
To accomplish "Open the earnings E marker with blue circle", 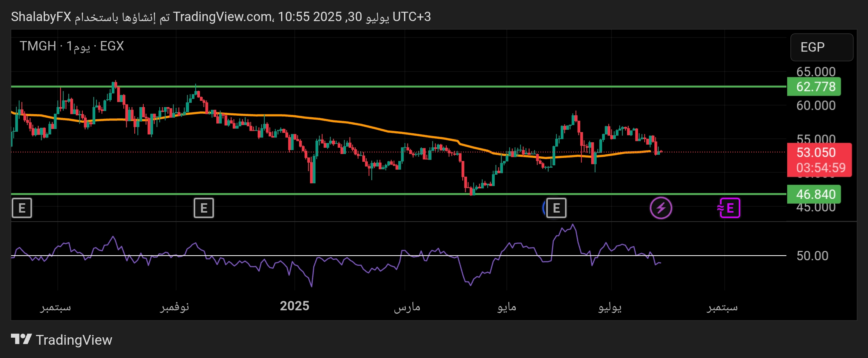I will (x=556, y=208).
